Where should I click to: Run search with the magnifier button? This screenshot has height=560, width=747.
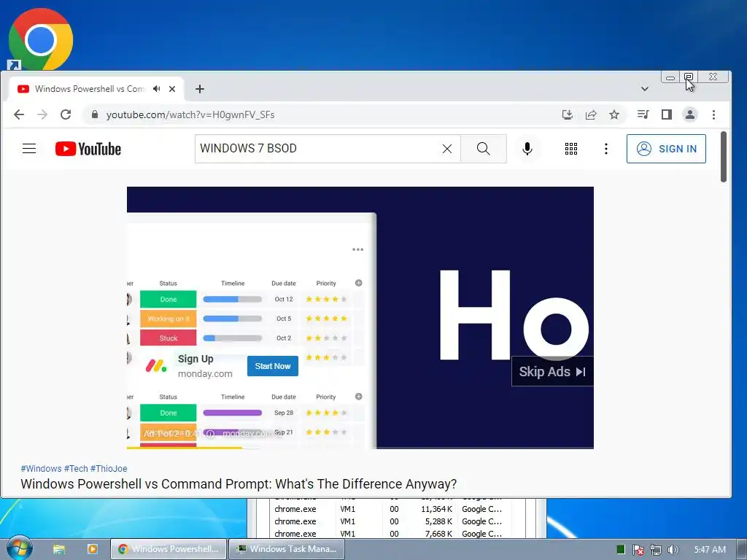coord(484,149)
